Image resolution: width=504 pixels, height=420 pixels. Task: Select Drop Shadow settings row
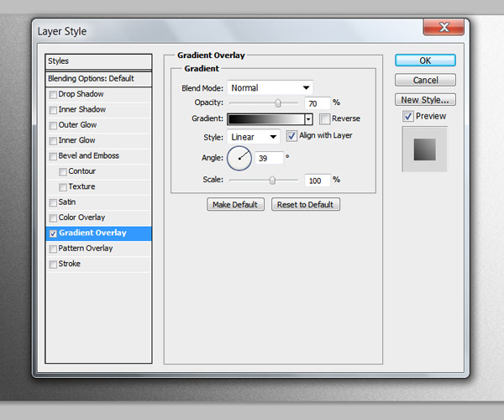[x=98, y=94]
